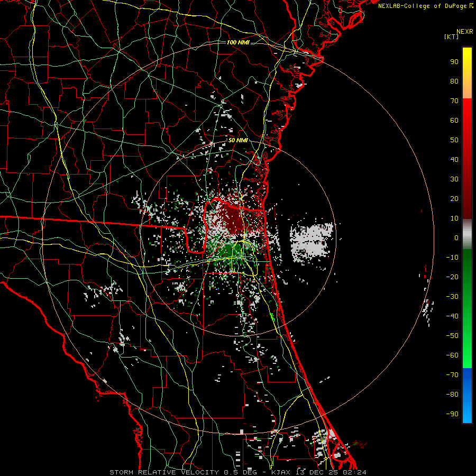This screenshot has height=476, width=476.
Task: Select the 20 value on the velocity scale
Action: (x=454, y=199)
